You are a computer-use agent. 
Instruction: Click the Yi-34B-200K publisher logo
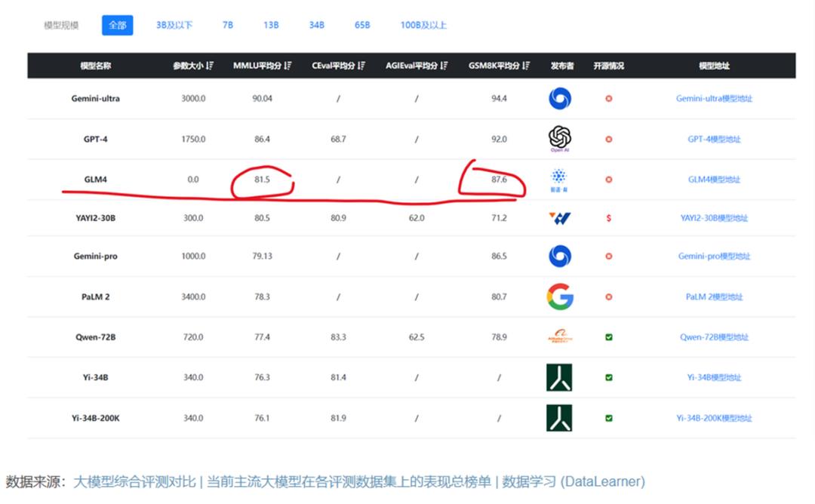click(x=559, y=418)
